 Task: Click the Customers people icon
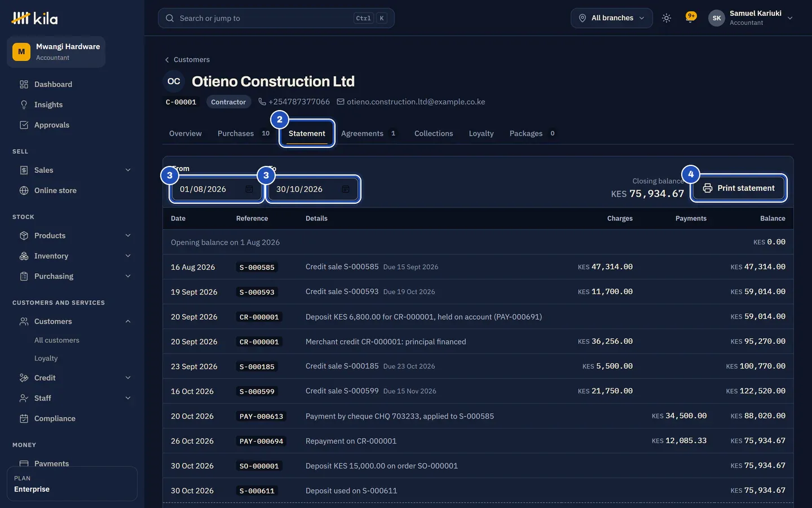pos(24,321)
